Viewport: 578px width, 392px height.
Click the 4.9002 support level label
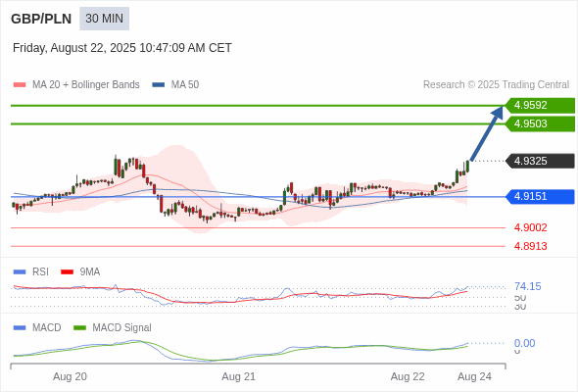(x=530, y=227)
